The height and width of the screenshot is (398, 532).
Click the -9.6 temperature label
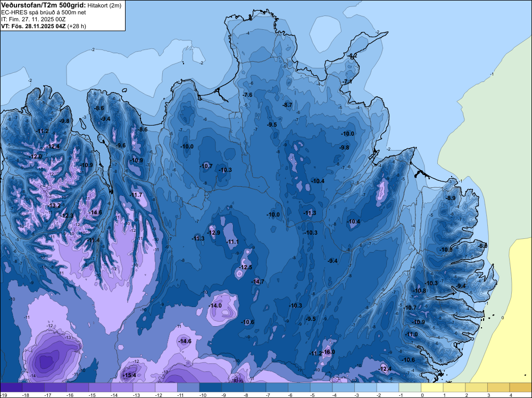click(120, 145)
